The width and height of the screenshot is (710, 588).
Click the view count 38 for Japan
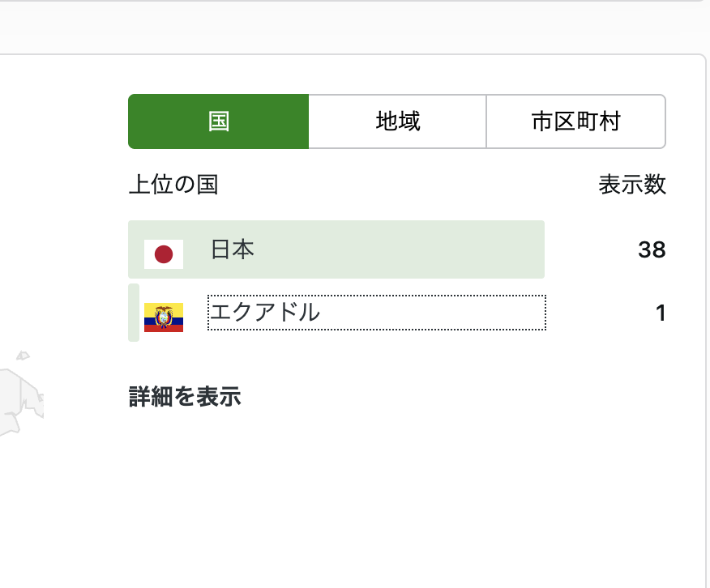click(x=653, y=249)
